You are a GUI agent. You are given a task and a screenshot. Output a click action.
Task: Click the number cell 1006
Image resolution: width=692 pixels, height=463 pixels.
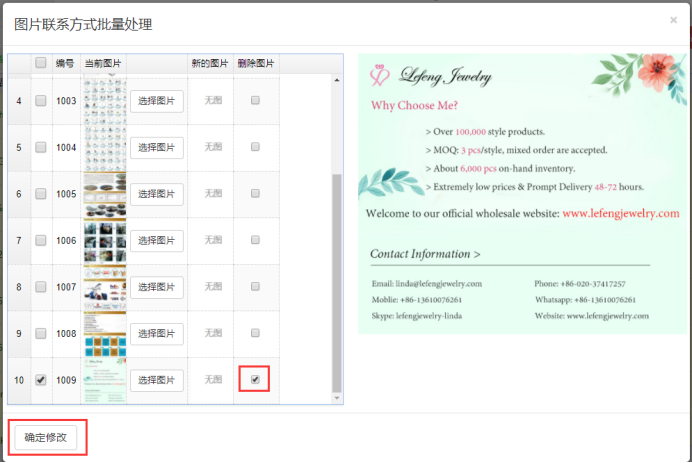pyautogui.click(x=66, y=241)
